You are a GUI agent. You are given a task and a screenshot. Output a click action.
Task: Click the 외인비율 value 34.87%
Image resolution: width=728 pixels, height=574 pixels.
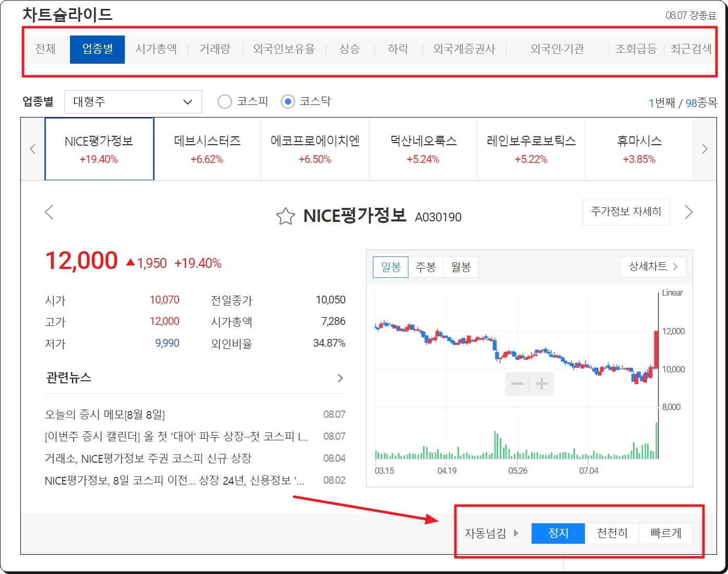(x=329, y=343)
